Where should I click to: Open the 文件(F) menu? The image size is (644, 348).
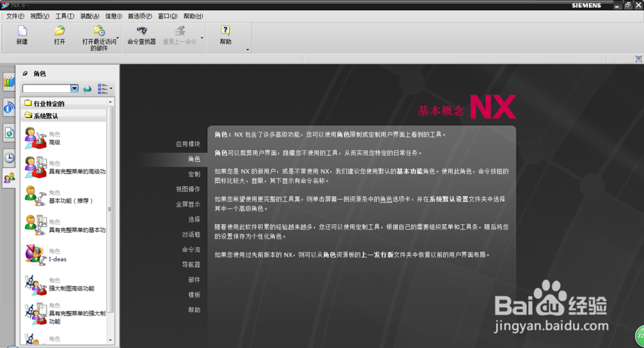click(x=15, y=16)
